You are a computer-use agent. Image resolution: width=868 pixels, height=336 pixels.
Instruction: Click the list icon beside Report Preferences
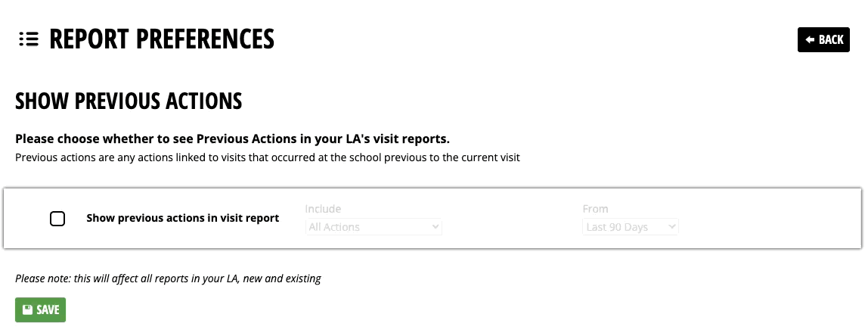(x=29, y=39)
